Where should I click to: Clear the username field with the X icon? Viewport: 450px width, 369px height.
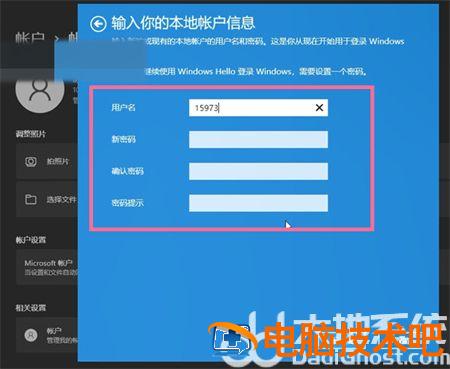click(x=319, y=107)
